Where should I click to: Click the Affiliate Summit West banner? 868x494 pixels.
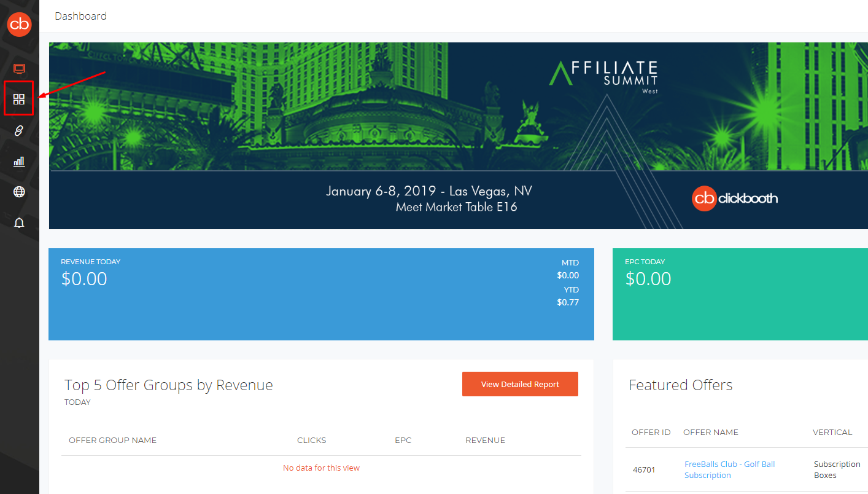tap(458, 136)
